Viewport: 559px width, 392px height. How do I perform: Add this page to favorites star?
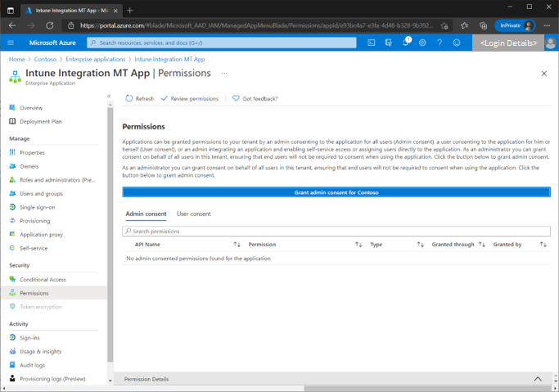(444, 25)
